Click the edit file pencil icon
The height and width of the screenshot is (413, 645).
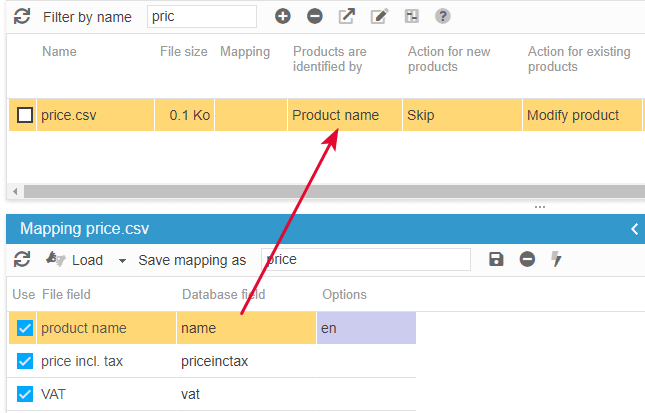[x=378, y=17]
